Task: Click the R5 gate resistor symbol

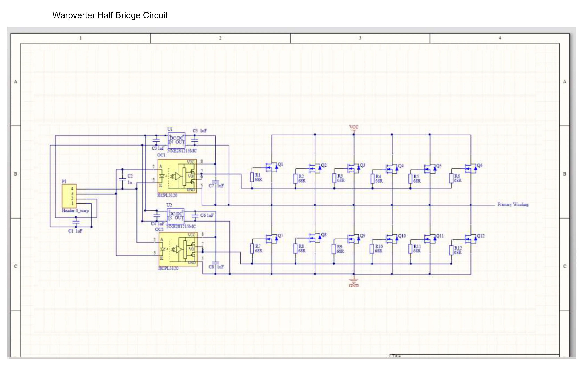Action: [410, 179]
